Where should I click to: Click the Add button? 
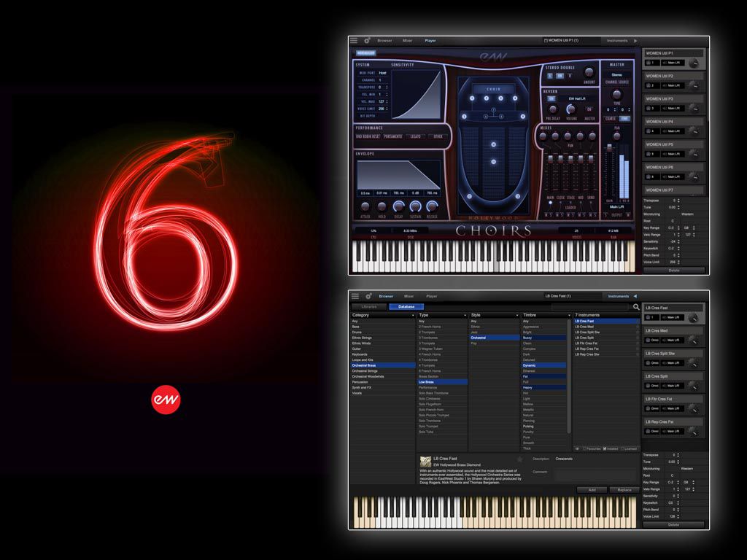pos(592,490)
